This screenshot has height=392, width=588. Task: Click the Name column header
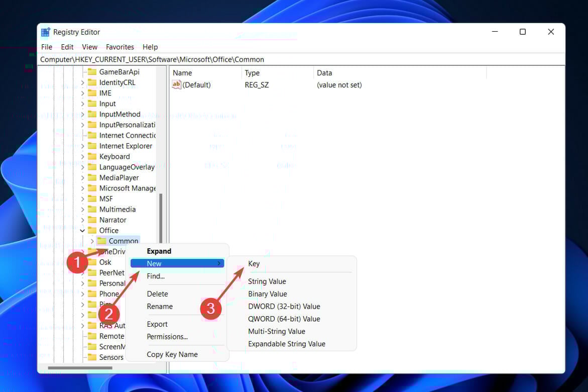point(205,73)
